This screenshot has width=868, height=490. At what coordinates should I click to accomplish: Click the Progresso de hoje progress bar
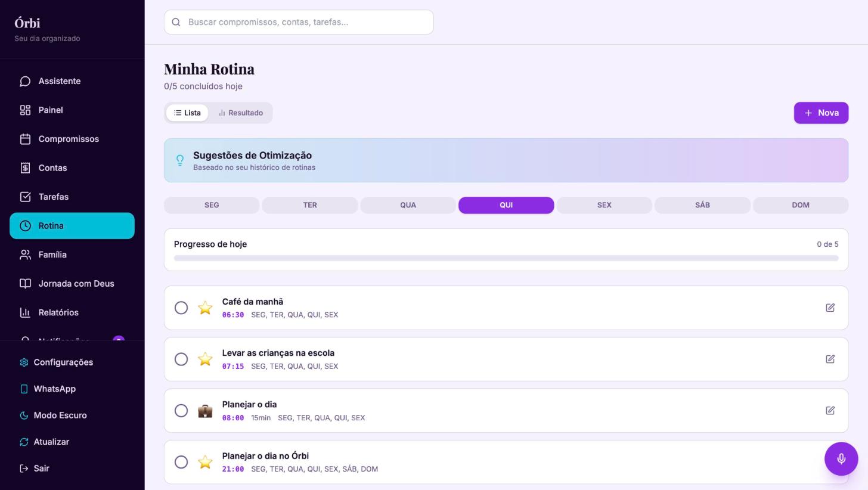coord(506,258)
